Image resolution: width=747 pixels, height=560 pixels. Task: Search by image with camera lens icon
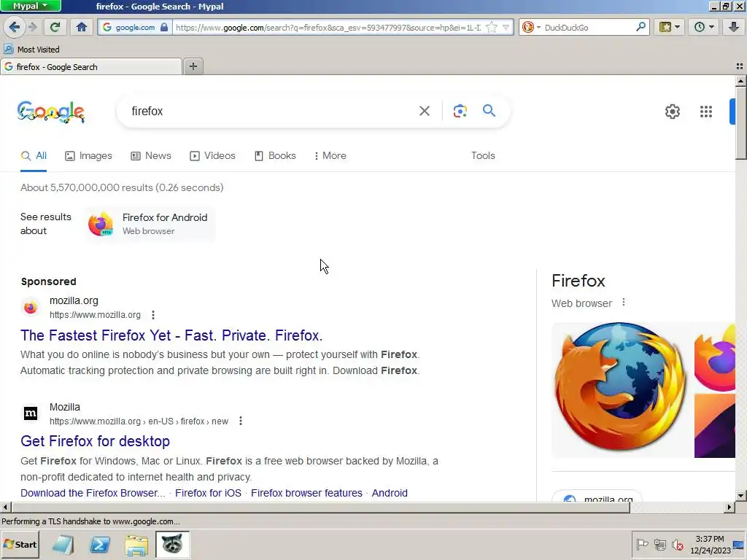click(x=460, y=111)
